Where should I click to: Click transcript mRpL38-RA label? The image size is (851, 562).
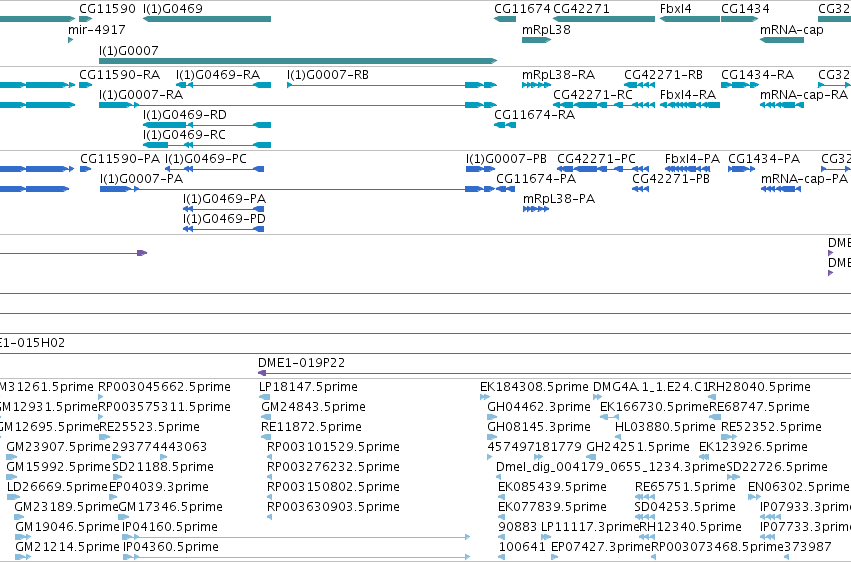[x=558, y=74]
